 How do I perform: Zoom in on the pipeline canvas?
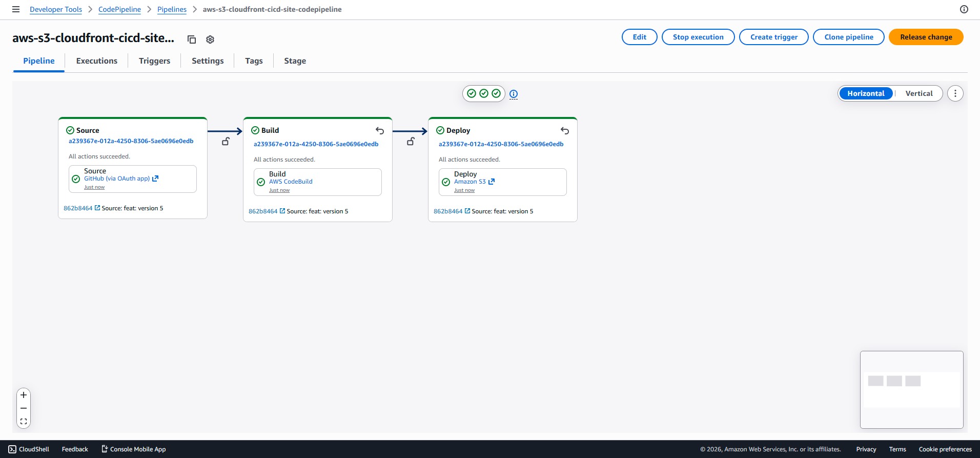pos(24,395)
